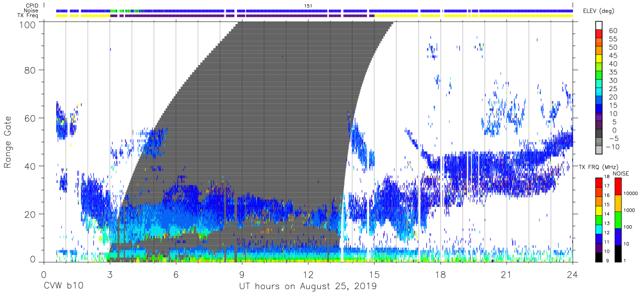Click the yellow-purple TX Freq status strip
Screen dimensions: 644x297
(x=315, y=16)
